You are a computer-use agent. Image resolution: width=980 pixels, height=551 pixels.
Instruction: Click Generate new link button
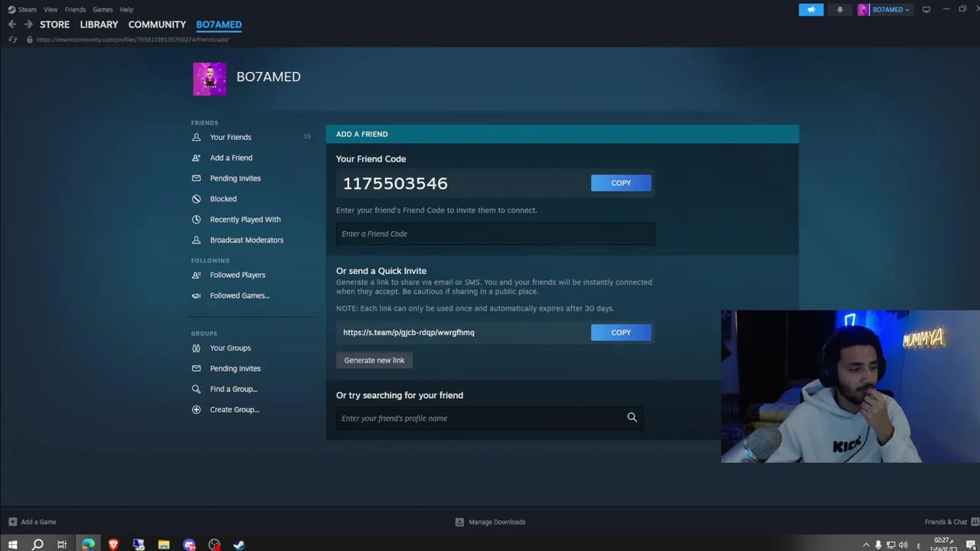coord(374,360)
